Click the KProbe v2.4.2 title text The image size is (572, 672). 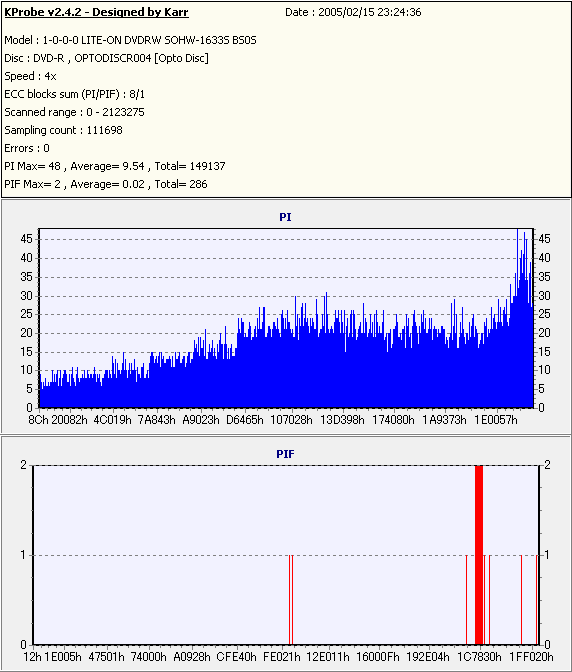coord(96,12)
